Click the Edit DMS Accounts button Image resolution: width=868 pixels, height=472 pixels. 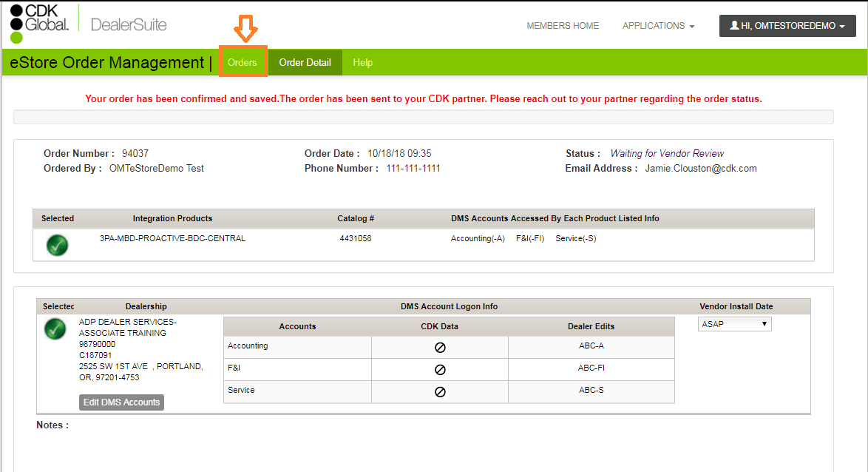point(121,402)
